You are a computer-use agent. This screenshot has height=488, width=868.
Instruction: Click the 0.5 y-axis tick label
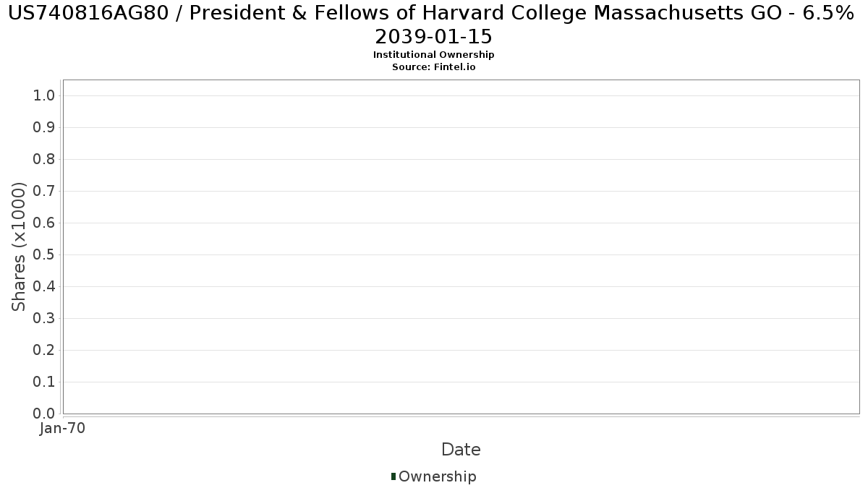[45, 255]
